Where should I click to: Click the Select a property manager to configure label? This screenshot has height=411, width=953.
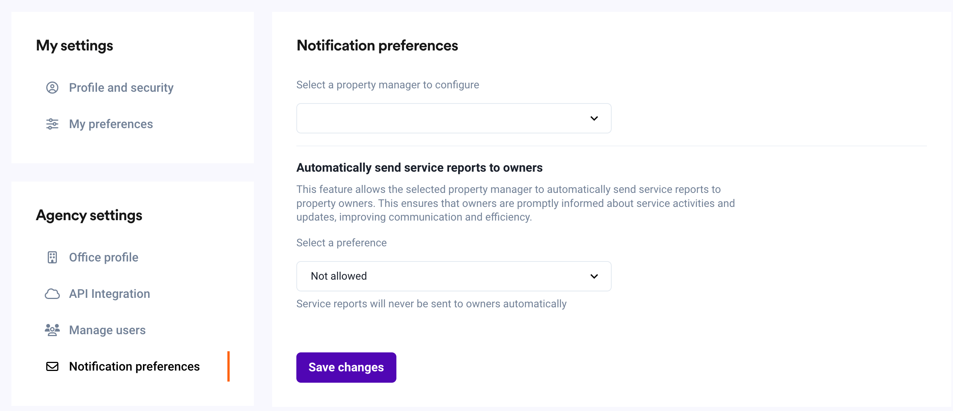(387, 85)
